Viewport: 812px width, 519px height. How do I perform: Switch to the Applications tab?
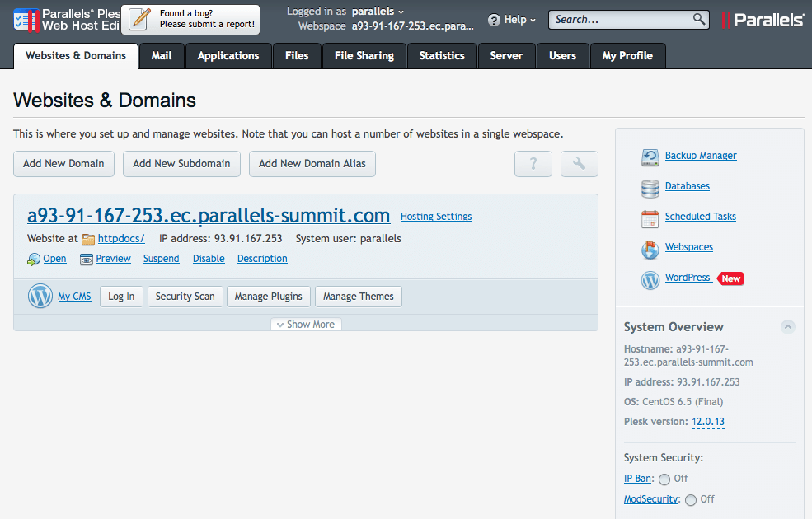228,56
